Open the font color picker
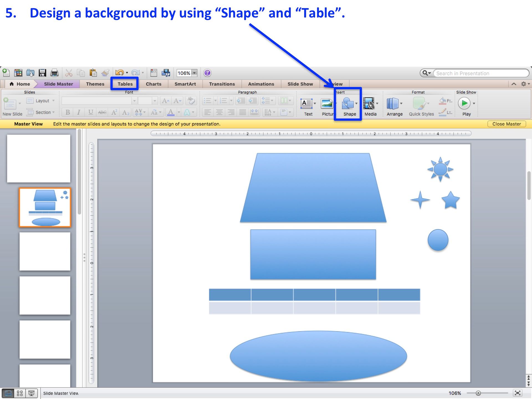532x399 pixels. (171, 112)
